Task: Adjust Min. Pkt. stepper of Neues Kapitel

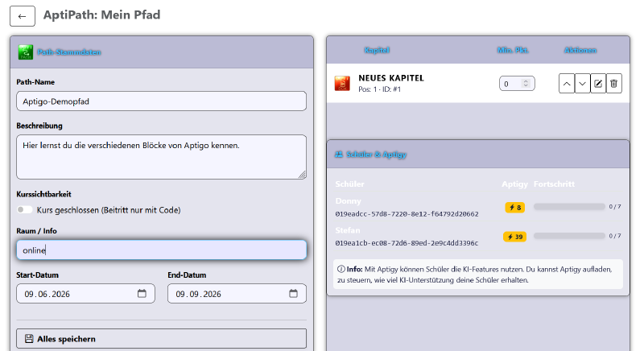Action: (x=526, y=84)
